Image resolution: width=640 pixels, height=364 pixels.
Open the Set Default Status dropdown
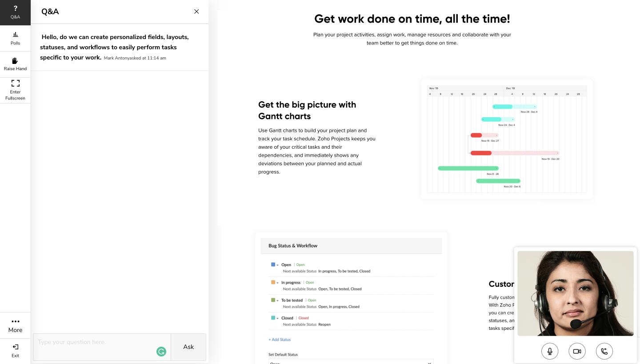[351, 361]
